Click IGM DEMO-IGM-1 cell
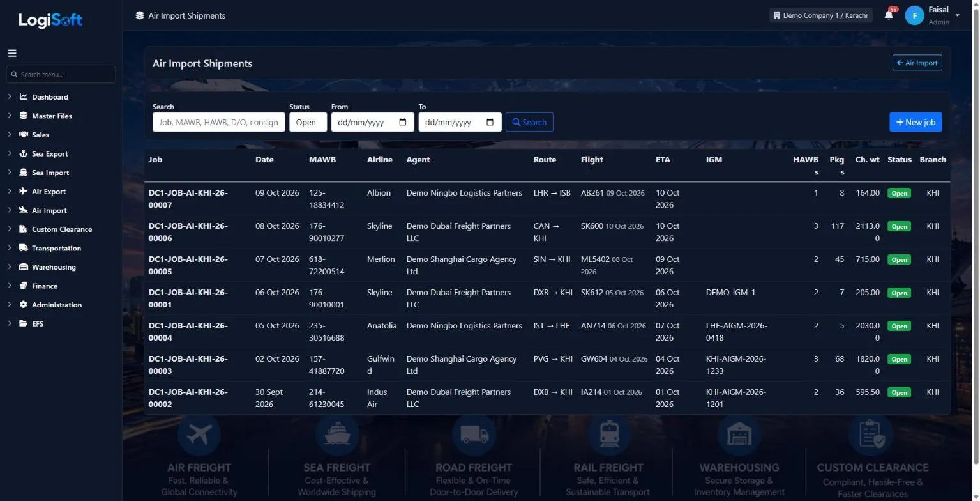Image resolution: width=980 pixels, height=501 pixels. click(730, 293)
